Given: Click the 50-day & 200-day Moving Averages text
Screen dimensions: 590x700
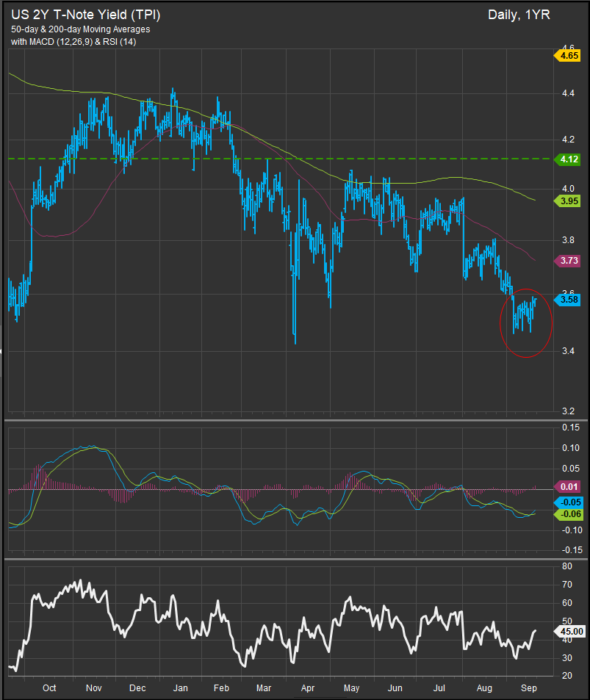Looking at the screenshot, I should (80, 29).
